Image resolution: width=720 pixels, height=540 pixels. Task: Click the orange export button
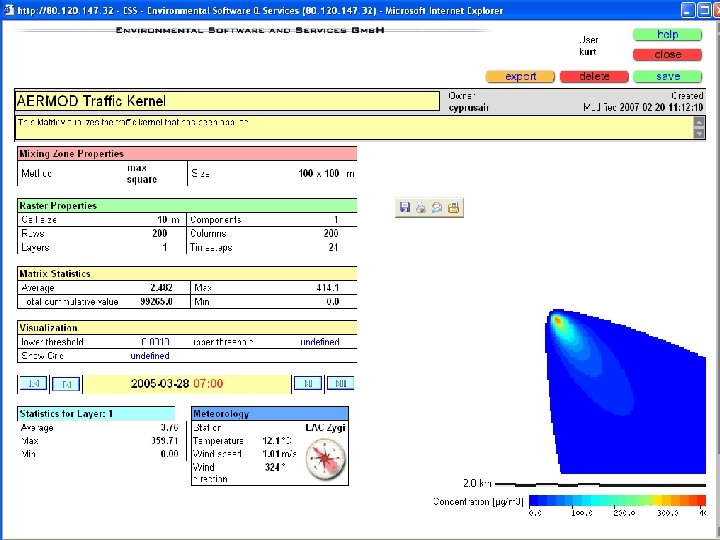(520, 76)
